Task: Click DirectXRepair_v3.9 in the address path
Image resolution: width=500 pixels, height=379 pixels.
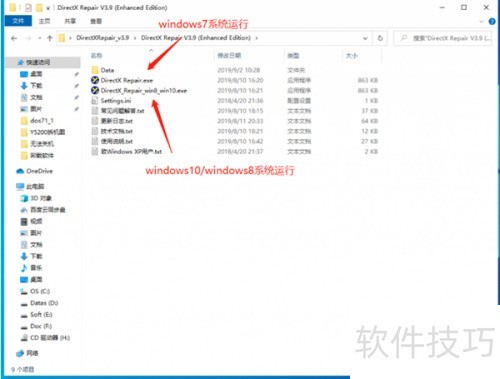Action: [102, 38]
